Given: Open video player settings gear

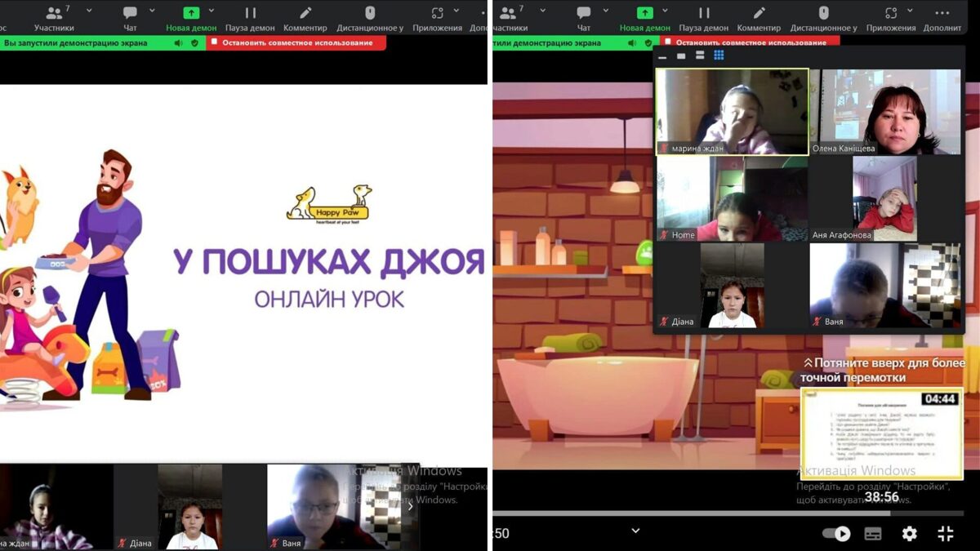Looking at the screenshot, I should point(909,534).
